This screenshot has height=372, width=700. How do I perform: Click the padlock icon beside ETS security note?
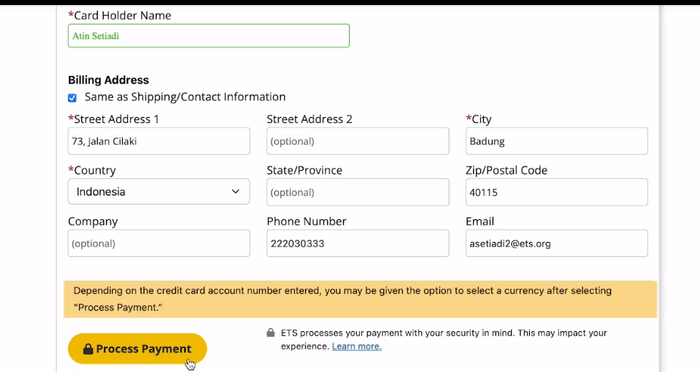(x=271, y=333)
